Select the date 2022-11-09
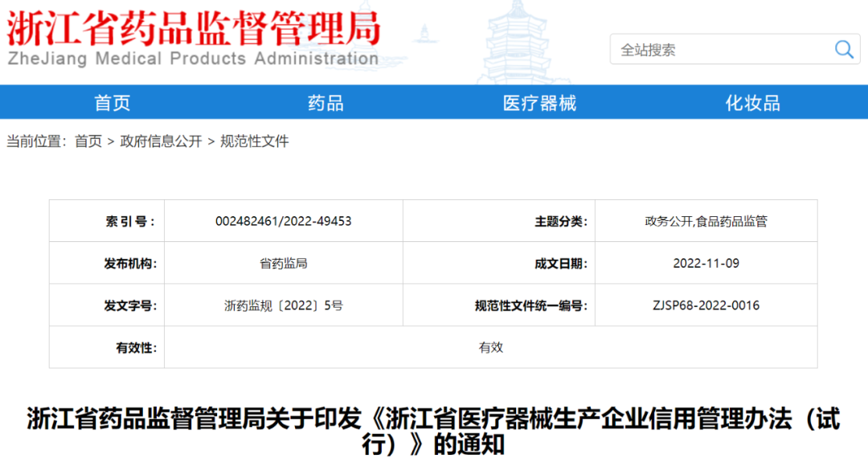The image size is (868, 463). point(706,263)
